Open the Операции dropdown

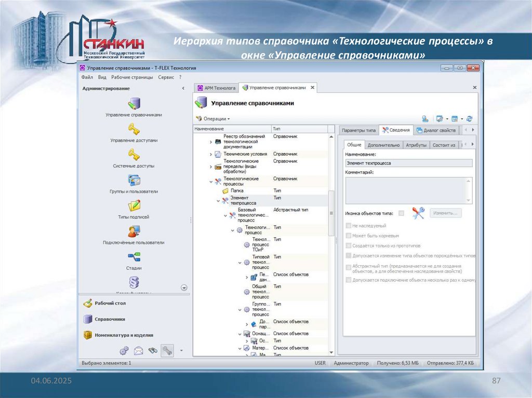point(214,119)
